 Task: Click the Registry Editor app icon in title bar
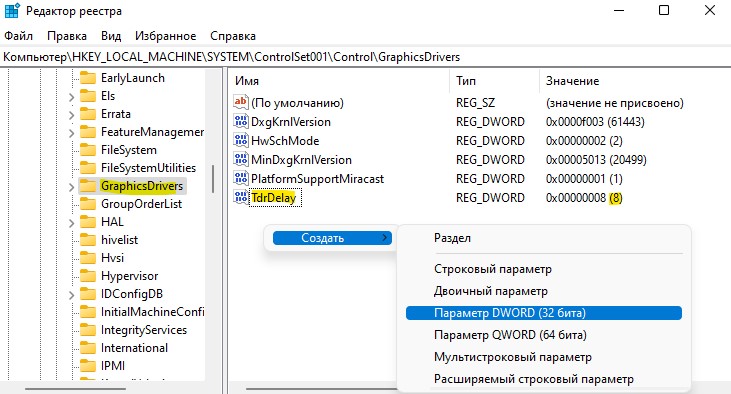tap(12, 10)
